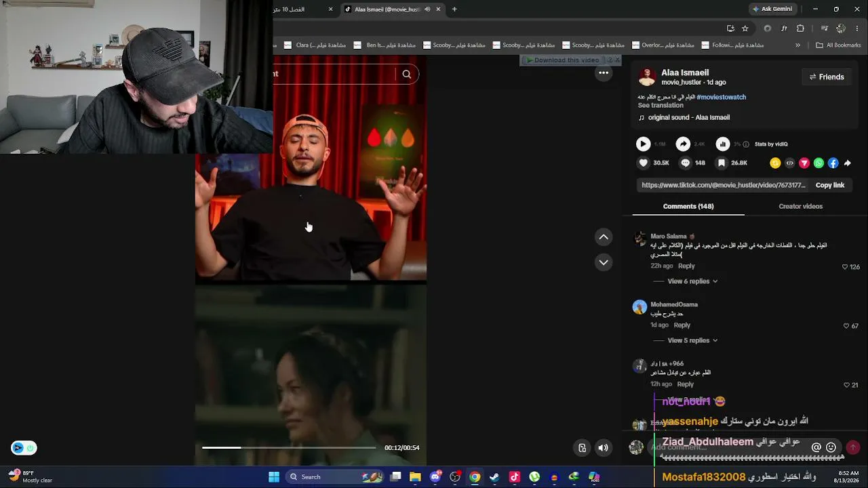Viewport: 868px width, 488px height.
Task: Go to the previous video with up arrow
Action: coord(604,237)
